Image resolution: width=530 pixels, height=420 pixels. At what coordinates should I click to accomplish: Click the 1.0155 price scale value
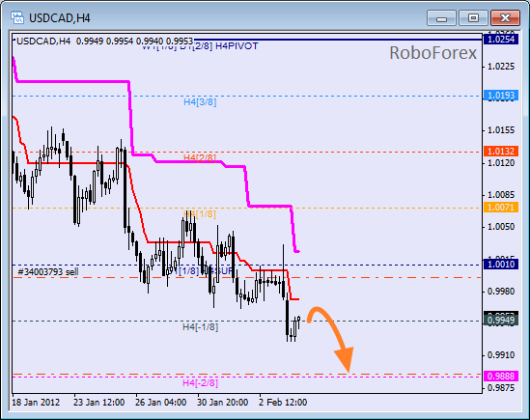click(501, 130)
